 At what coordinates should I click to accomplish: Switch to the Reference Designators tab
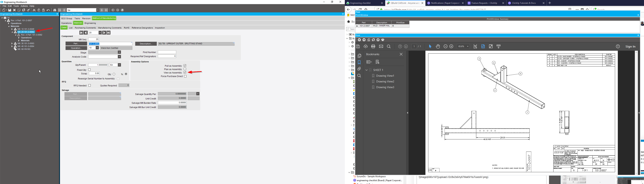(x=142, y=28)
